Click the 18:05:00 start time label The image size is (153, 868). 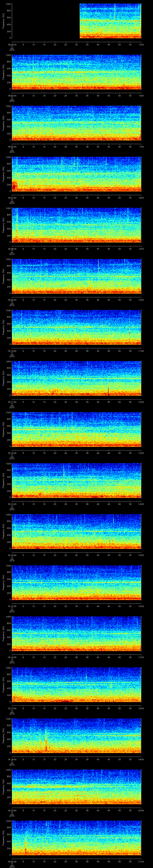point(12,96)
